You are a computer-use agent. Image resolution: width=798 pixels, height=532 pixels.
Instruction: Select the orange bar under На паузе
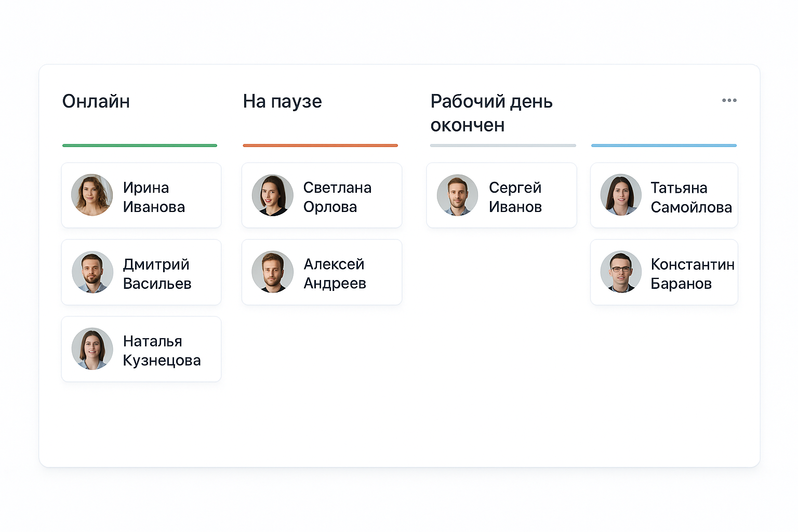(320, 145)
